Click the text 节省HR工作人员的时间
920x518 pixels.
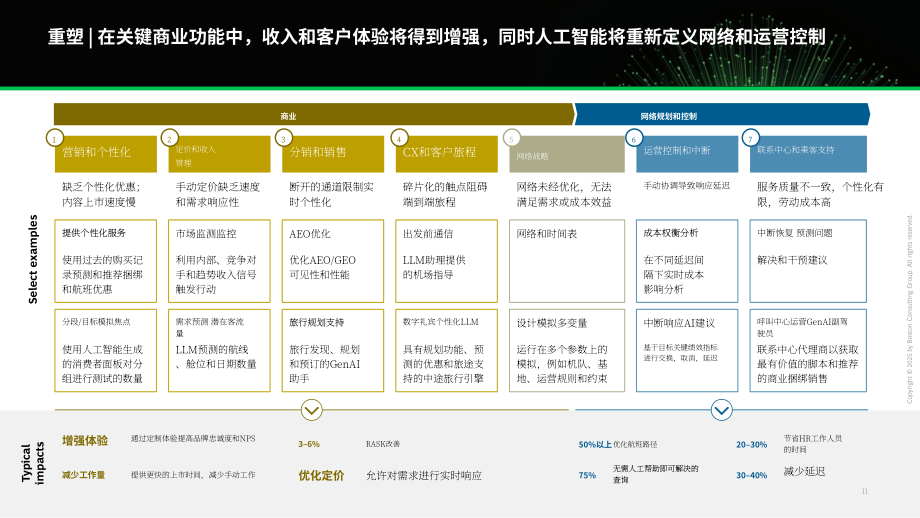tap(813, 443)
